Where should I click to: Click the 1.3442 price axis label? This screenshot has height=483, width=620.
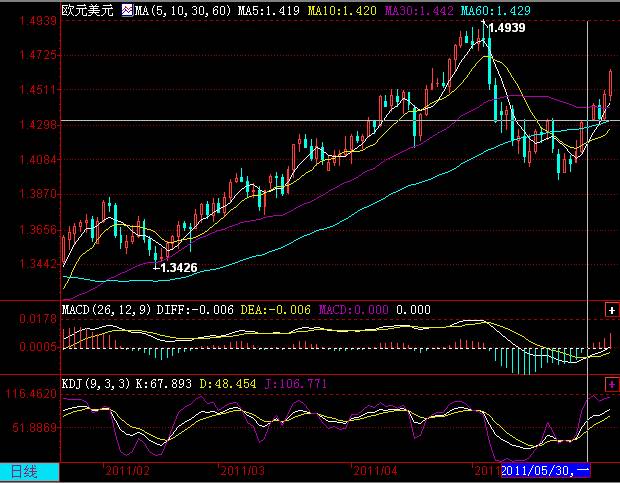tap(38, 264)
